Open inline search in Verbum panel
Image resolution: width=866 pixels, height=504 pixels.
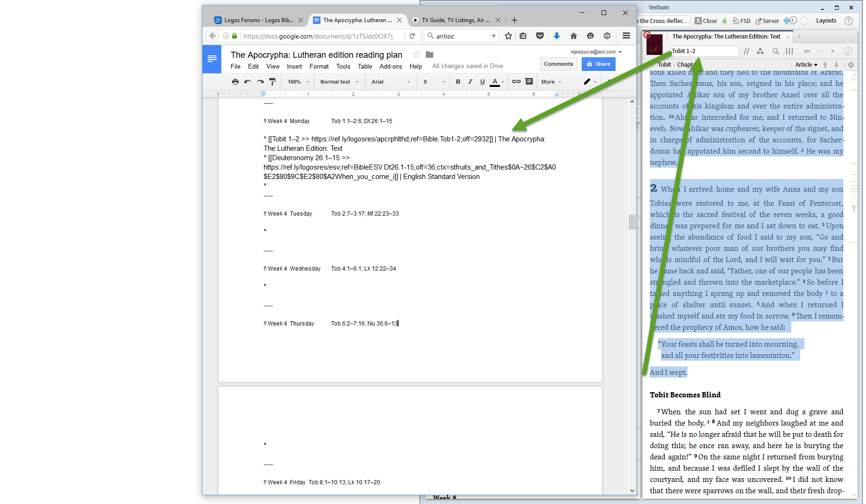pos(776,51)
